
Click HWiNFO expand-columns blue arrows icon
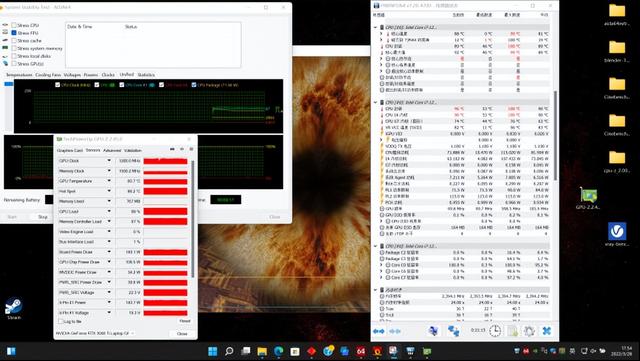click(x=378, y=331)
